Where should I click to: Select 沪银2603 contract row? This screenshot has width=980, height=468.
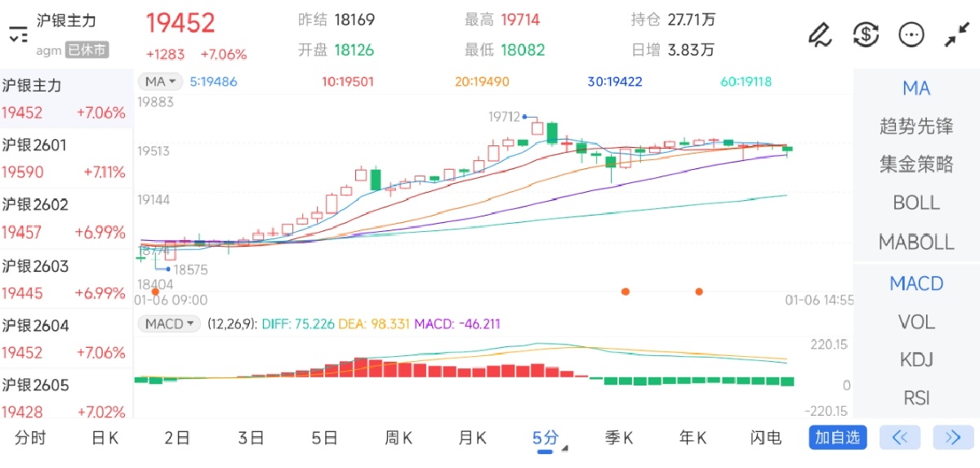coord(66,279)
